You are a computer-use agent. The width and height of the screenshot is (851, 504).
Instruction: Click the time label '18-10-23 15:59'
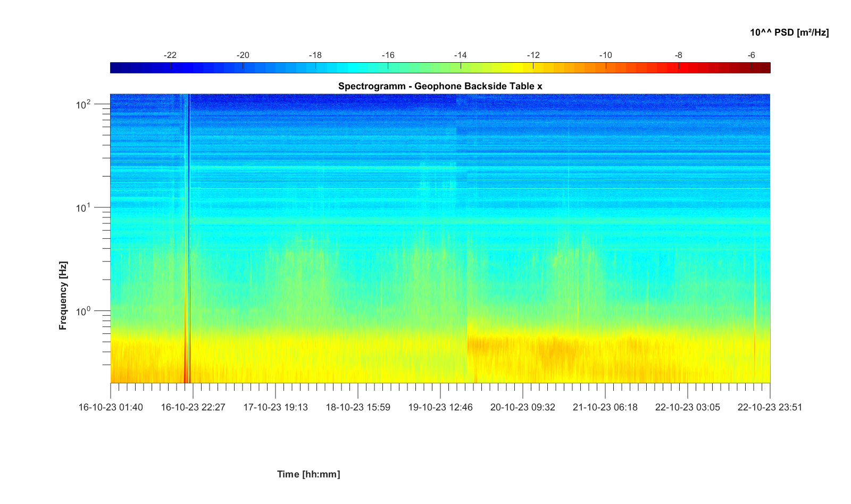[x=358, y=407]
